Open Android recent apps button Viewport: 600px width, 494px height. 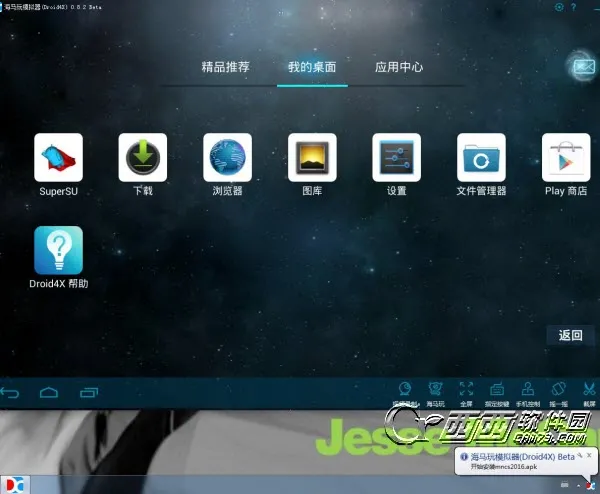pyautogui.click(x=89, y=393)
